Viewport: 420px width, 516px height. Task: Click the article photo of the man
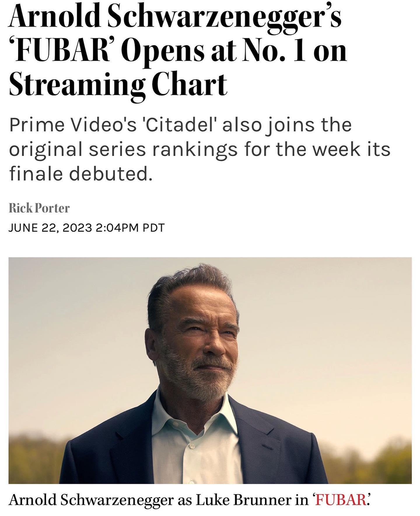click(210, 370)
